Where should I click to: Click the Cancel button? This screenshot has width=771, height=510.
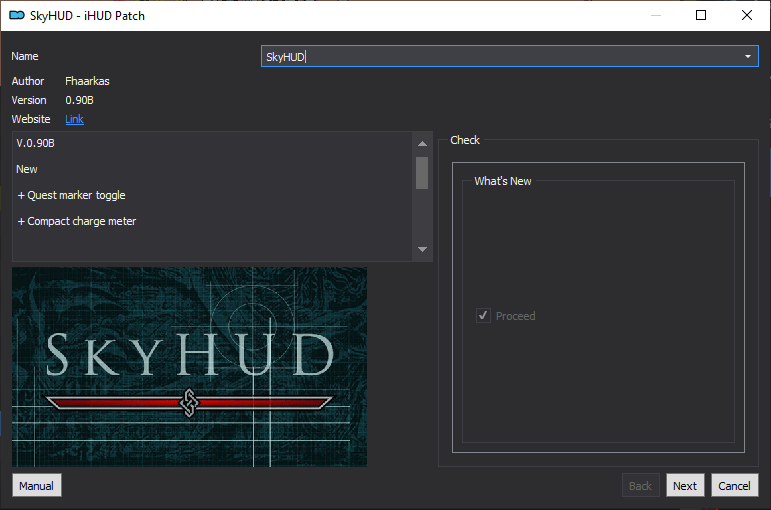pos(734,485)
